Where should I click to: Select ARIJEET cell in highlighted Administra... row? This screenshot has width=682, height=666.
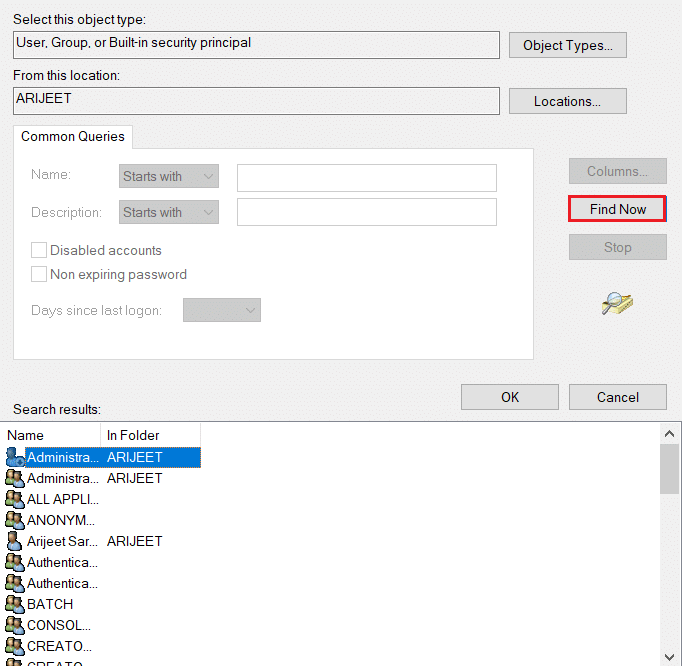tap(134, 457)
